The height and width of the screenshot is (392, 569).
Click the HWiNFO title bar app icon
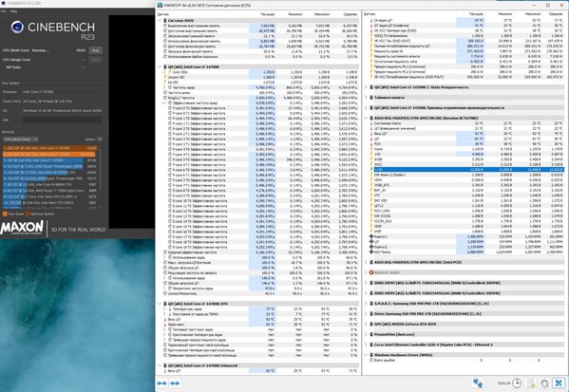pos(160,6)
